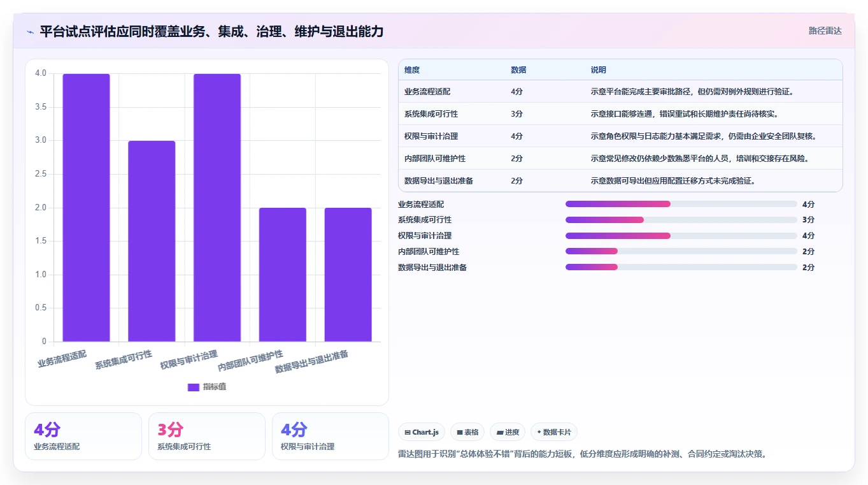
Task: Select the 权限与审计治理 table row cell
Action: coord(431,136)
